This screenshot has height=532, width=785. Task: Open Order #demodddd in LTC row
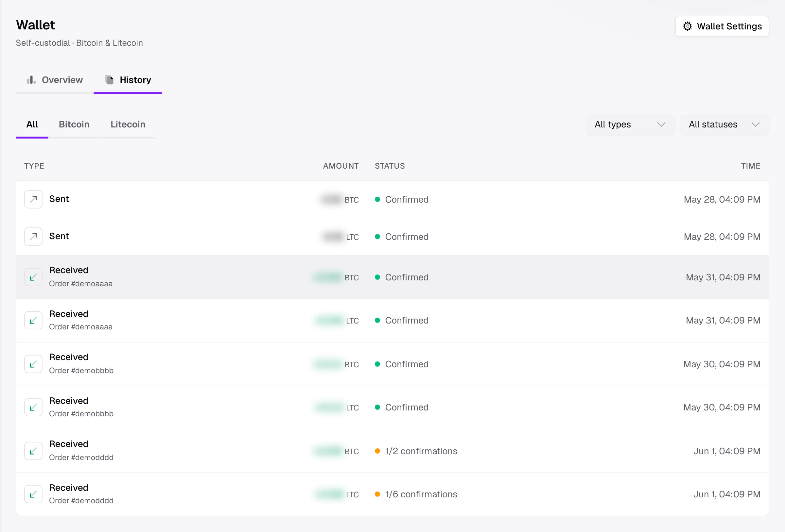(81, 501)
